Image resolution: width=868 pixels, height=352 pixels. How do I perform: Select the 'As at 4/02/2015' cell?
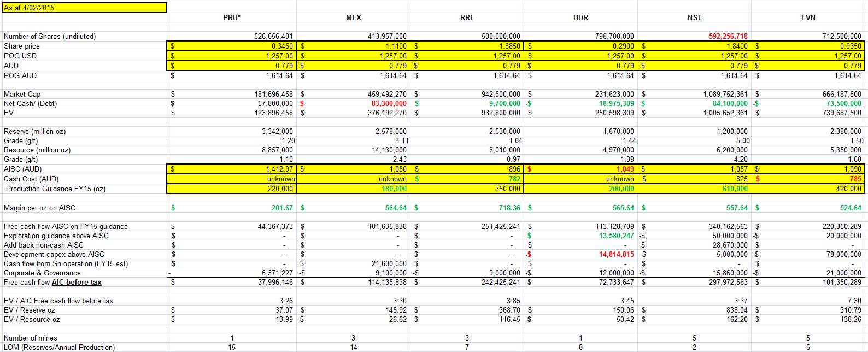tap(85, 8)
